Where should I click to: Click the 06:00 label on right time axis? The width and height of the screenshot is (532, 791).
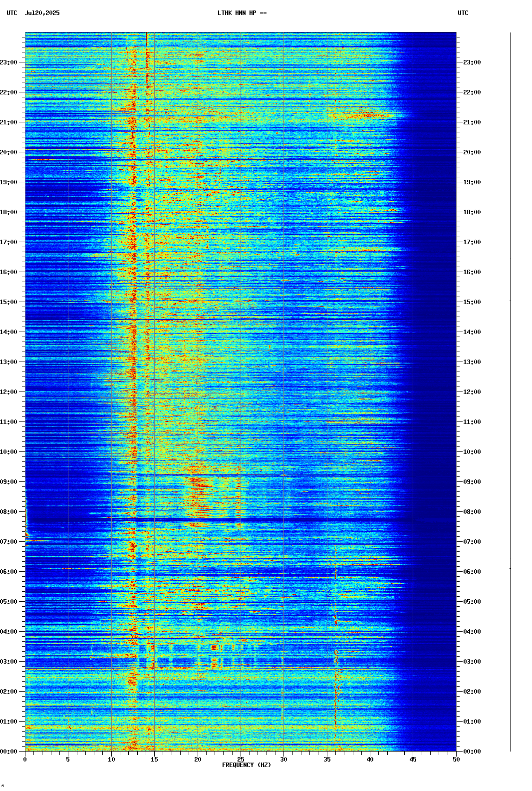coord(472,572)
